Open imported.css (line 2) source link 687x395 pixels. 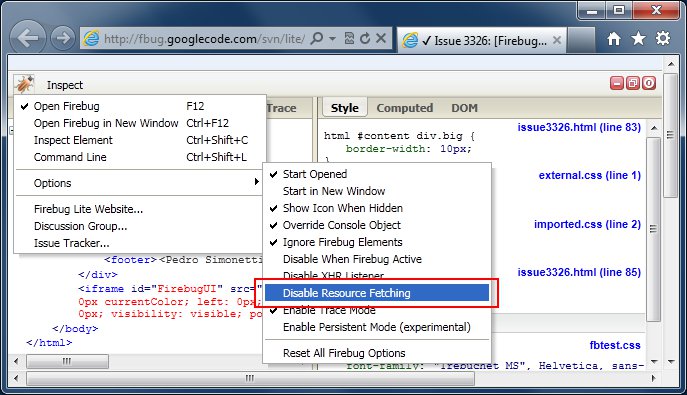tap(587, 225)
